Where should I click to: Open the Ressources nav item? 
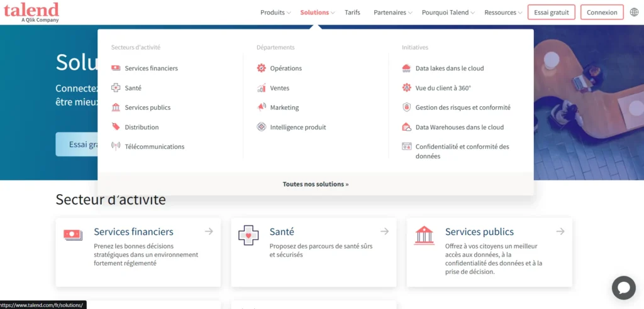[x=500, y=13]
